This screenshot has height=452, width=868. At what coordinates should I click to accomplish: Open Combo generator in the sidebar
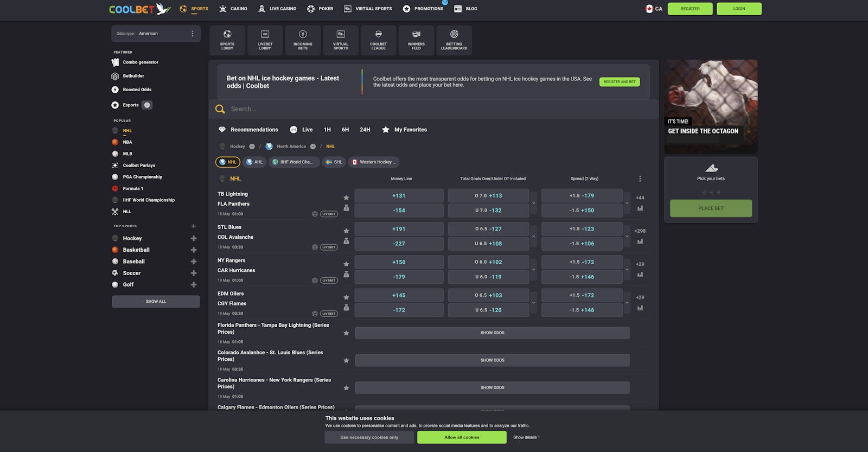pos(141,62)
